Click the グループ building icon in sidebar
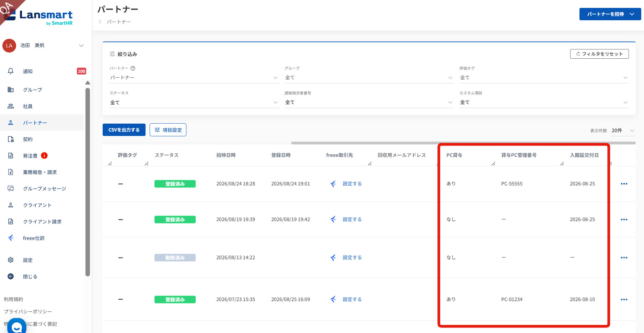Image resolution: width=644 pixels, height=333 pixels. tap(11, 90)
